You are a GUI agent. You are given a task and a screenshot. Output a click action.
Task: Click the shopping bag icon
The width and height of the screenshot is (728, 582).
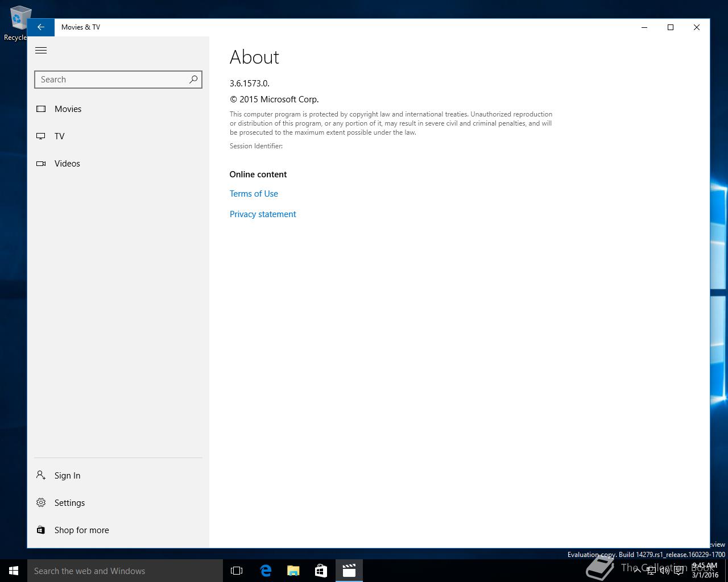tap(41, 530)
